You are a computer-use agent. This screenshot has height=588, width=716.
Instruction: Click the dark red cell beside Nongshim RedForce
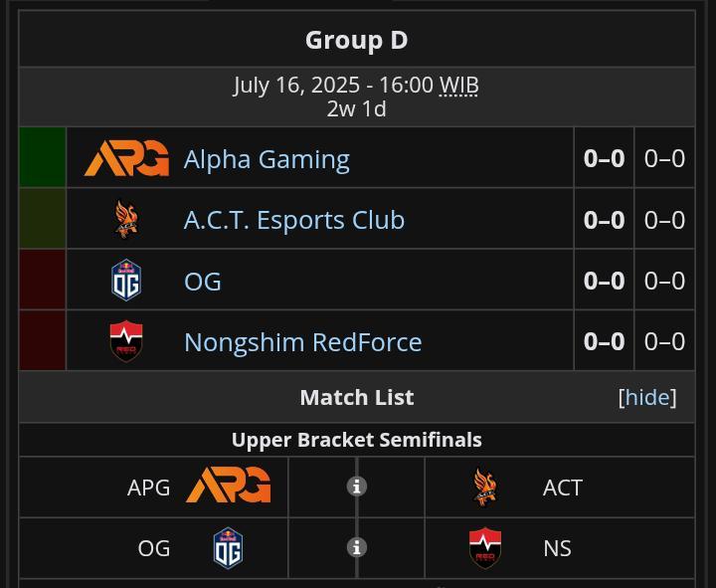pyautogui.click(x=42, y=340)
